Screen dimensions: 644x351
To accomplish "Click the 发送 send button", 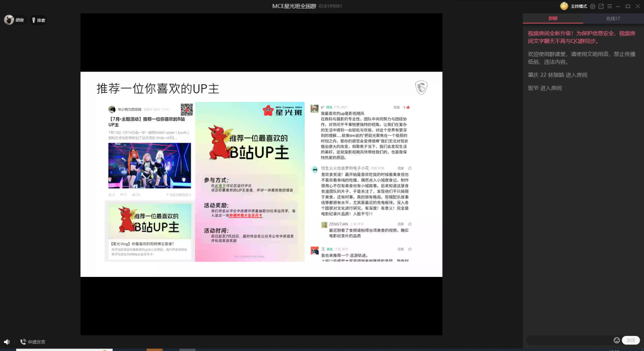I will coord(631,340).
